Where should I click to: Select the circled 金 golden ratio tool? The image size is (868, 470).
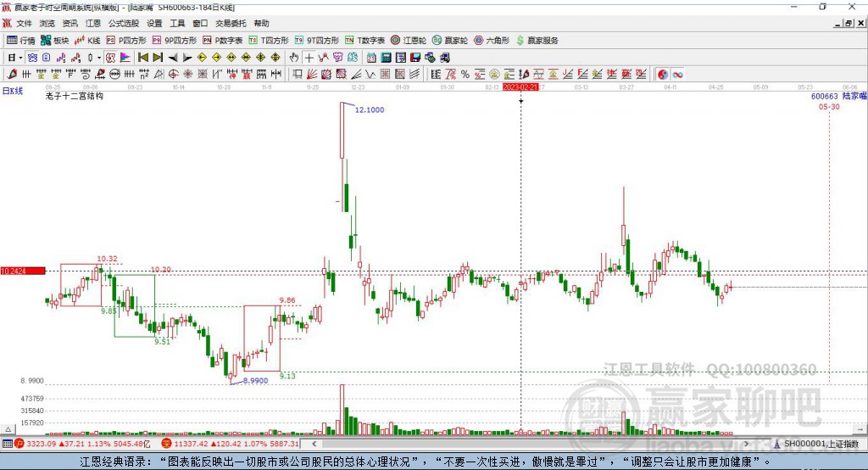(x=494, y=75)
